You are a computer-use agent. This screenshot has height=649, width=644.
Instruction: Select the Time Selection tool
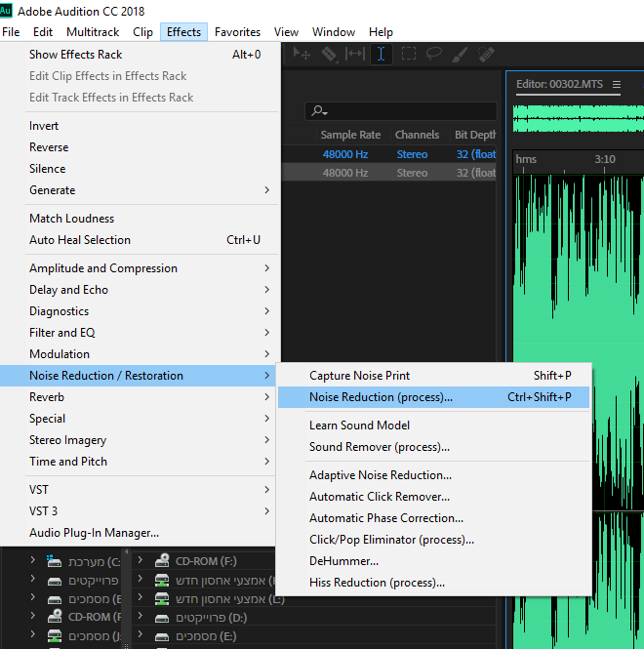[382, 55]
